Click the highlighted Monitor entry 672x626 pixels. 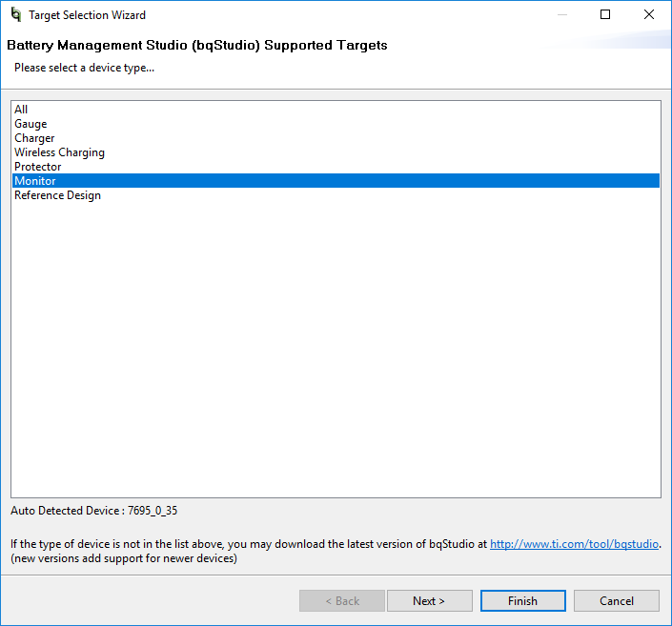pos(336,181)
